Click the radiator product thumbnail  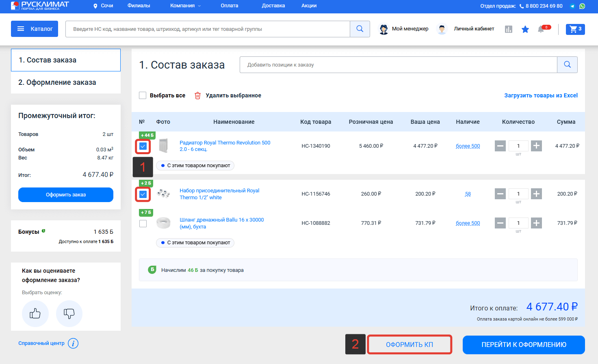coord(163,146)
